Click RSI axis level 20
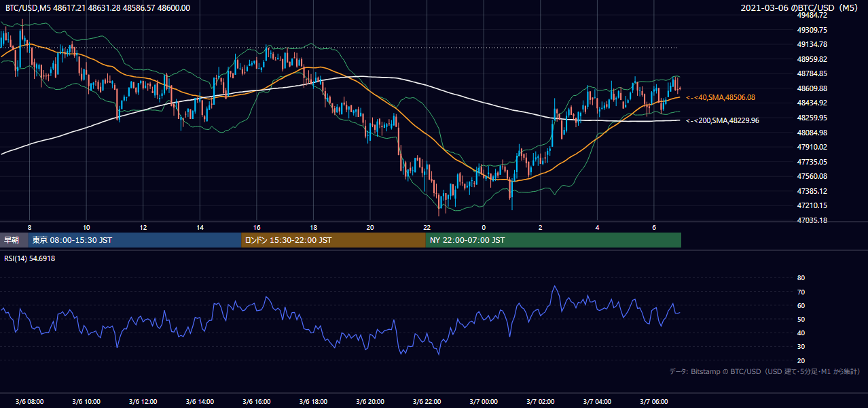Image resolution: width=868 pixels, height=408 pixels. pyautogui.click(x=801, y=361)
